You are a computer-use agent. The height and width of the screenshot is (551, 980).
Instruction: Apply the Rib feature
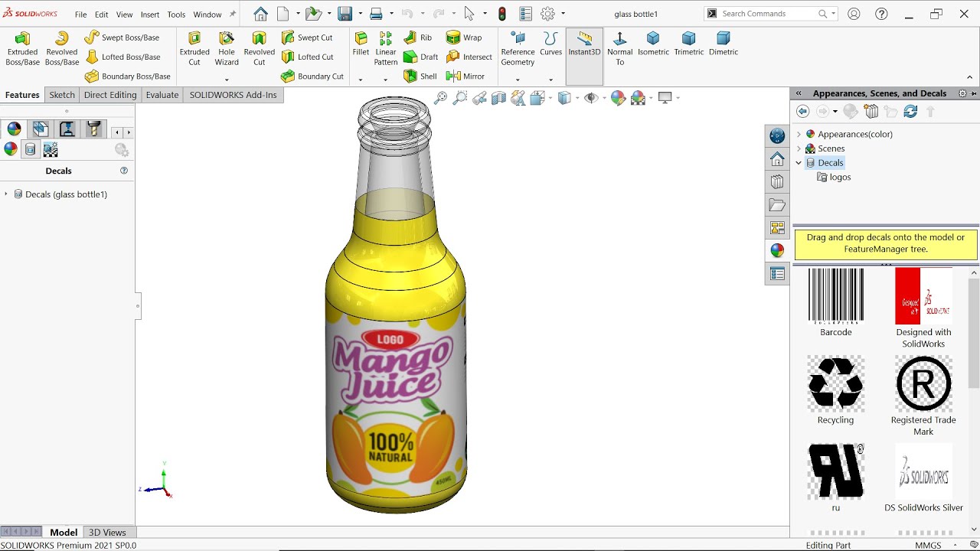(x=418, y=37)
